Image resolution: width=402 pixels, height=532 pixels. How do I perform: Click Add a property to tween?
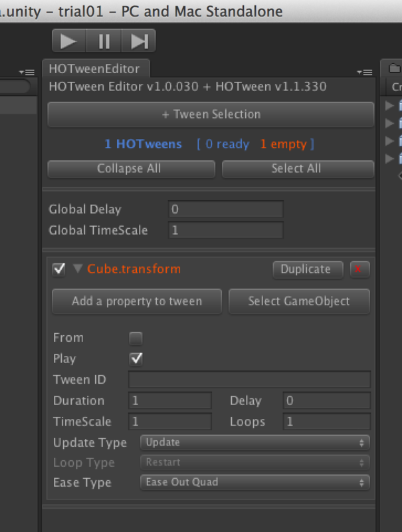(x=137, y=301)
